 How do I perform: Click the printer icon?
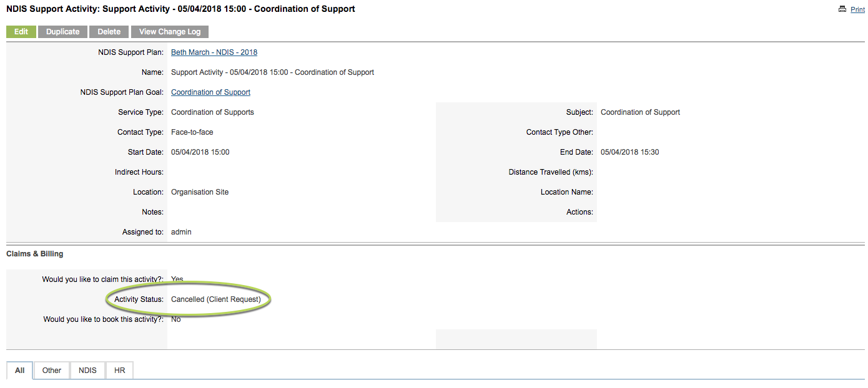click(842, 9)
